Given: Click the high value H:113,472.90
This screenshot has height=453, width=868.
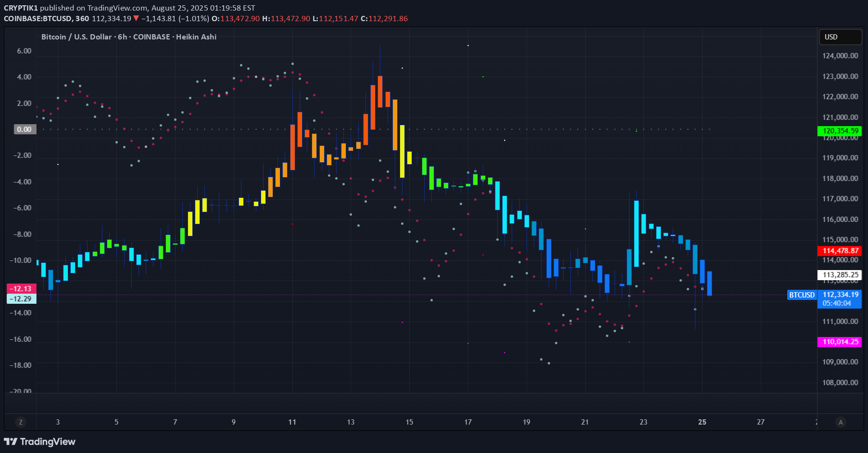Looking at the screenshot, I should (286, 18).
